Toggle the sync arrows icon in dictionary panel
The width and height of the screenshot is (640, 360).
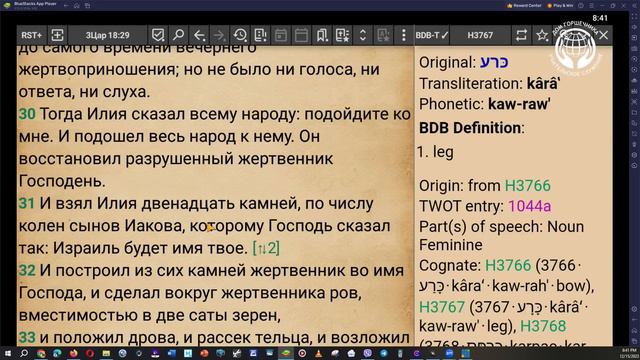pos(521,35)
